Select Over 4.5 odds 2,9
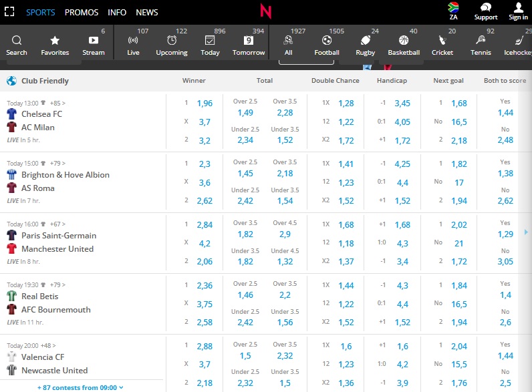This screenshot has width=532, height=392. coord(285,234)
